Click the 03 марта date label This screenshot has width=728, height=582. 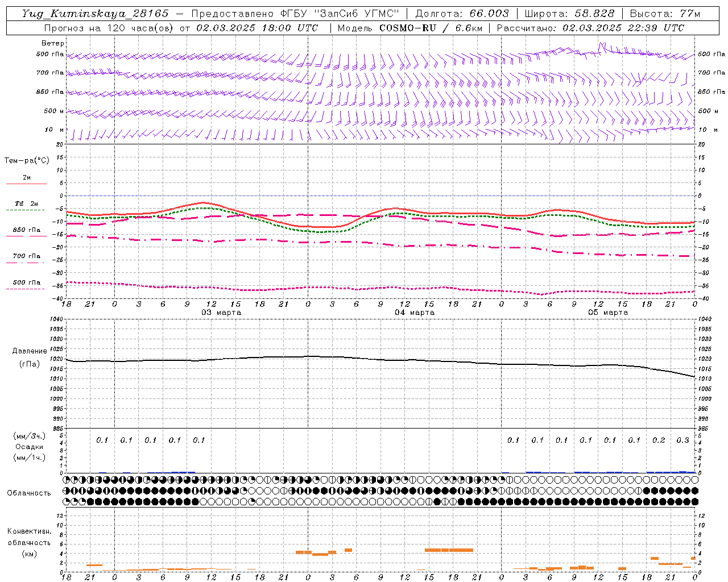tap(221, 313)
